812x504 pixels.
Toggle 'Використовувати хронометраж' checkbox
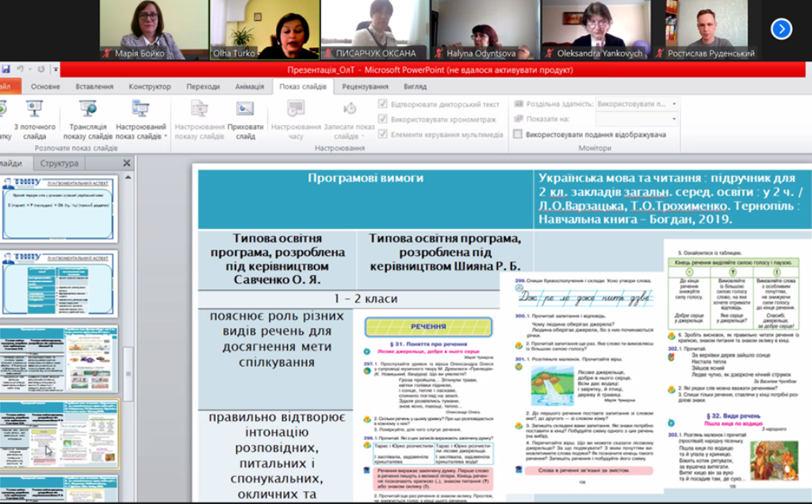(x=383, y=119)
